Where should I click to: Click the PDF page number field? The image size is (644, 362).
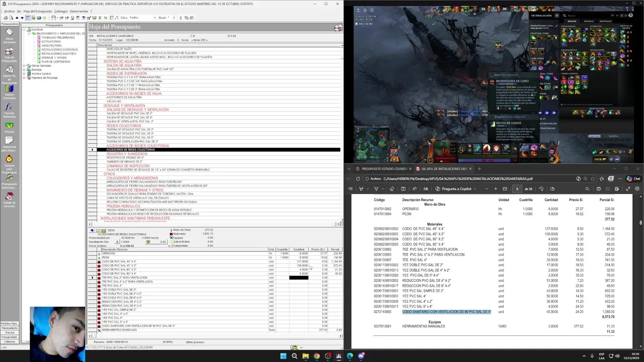[x=517, y=189]
